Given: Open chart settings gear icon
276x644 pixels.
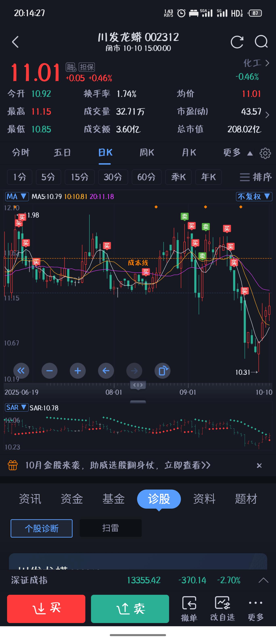Looking at the screenshot, I should coord(265,153).
